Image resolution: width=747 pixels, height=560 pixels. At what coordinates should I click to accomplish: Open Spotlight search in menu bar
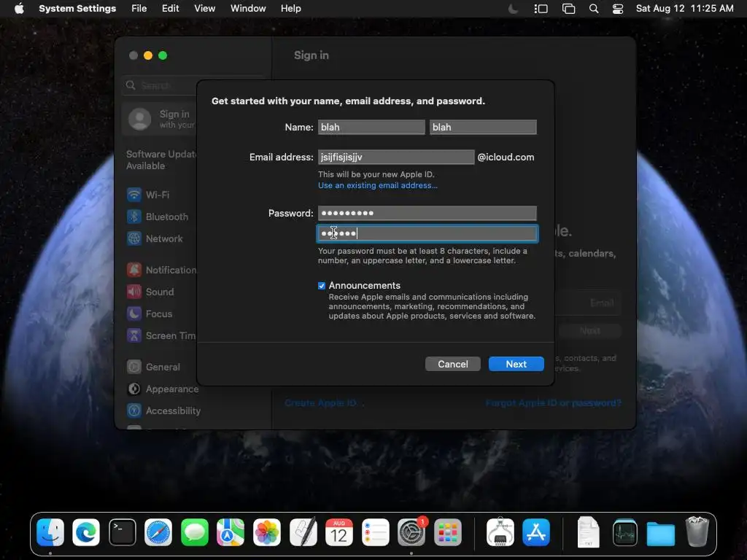(x=594, y=9)
